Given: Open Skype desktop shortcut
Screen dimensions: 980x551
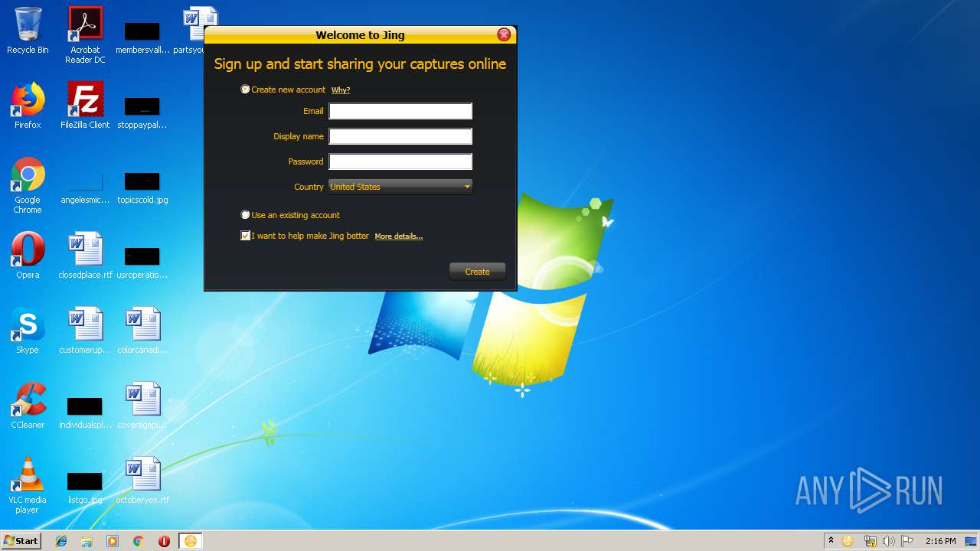Looking at the screenshot, I should click(x=28, y=331).
